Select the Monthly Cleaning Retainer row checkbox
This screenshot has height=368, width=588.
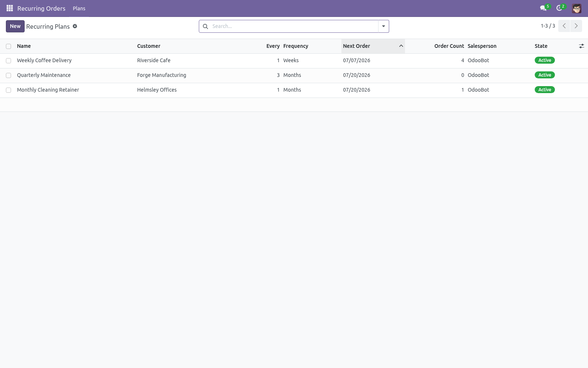[8, 90]
